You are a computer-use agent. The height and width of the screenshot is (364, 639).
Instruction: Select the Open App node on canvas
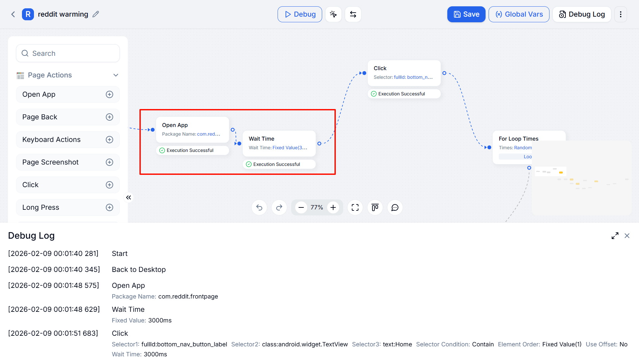[192, 130]
